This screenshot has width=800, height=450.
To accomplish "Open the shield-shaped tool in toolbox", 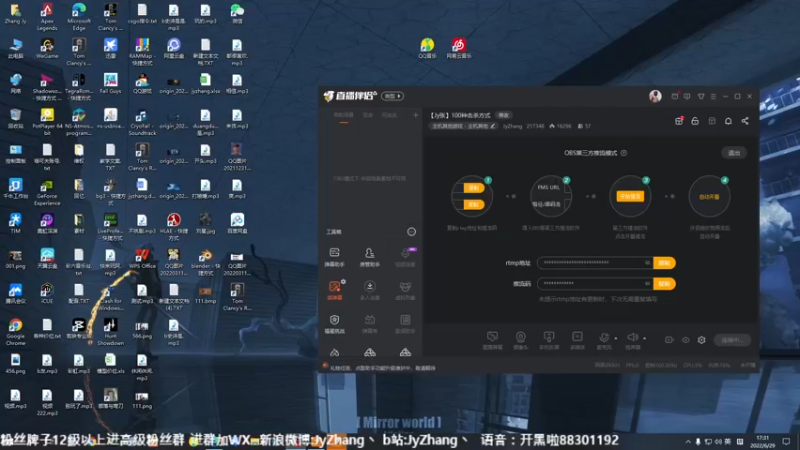I will click(334, 323).
